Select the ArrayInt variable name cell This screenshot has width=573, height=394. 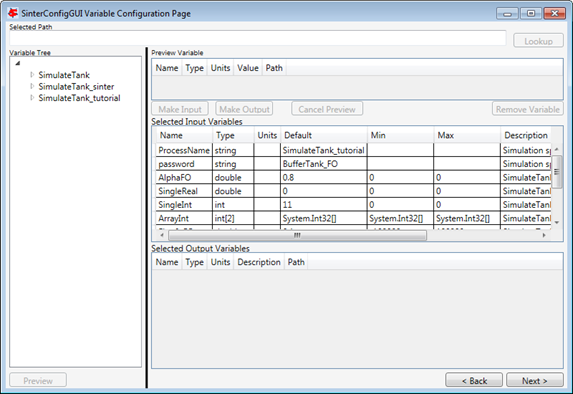tap(184, 218)
